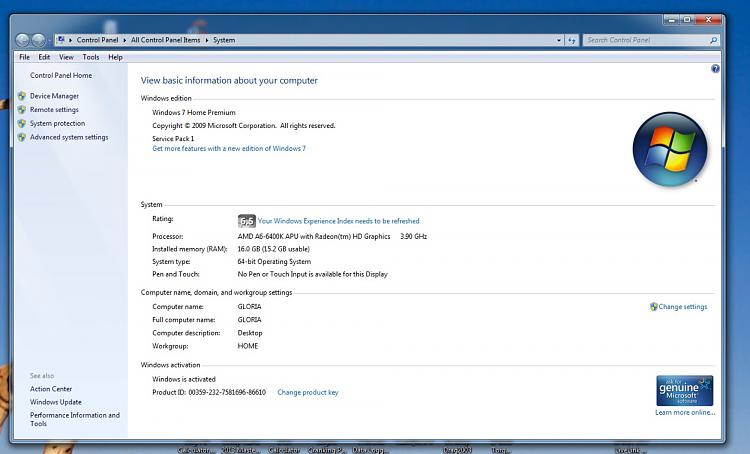Click the Change product key link
750x454 pixels.
(308, 392)
